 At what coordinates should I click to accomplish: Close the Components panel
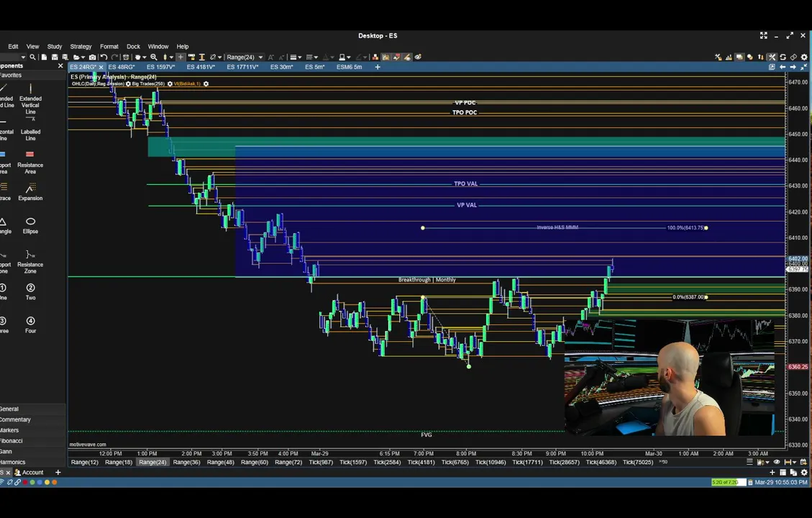click(x=60, y=65)
